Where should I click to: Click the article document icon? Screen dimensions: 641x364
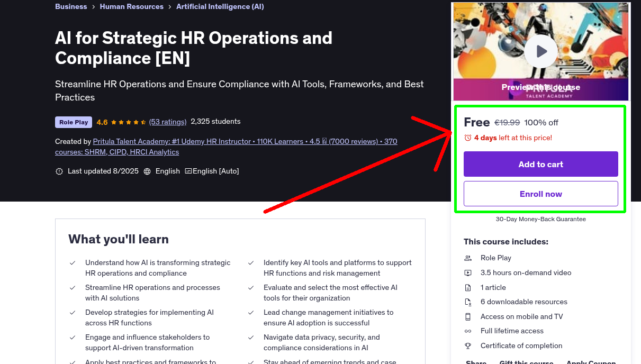[x=468, y=288]
